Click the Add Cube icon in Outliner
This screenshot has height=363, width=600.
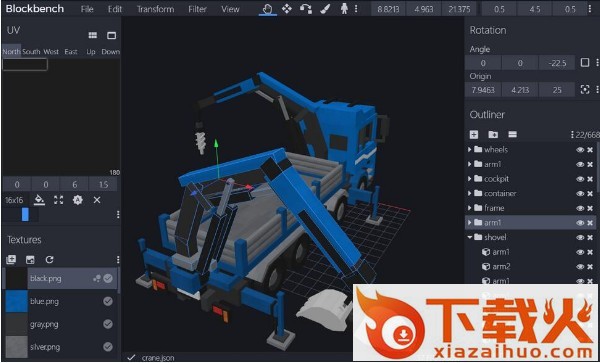(474, 134)
